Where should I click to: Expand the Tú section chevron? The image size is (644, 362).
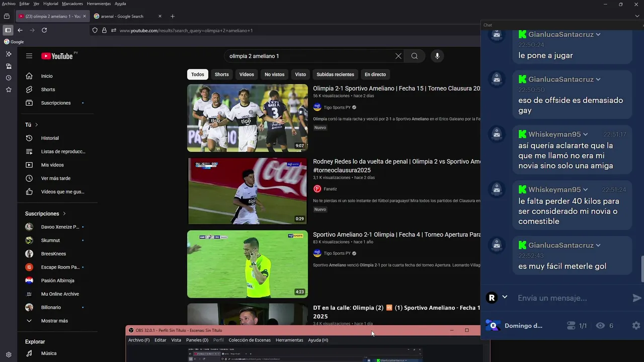point(36,125)
